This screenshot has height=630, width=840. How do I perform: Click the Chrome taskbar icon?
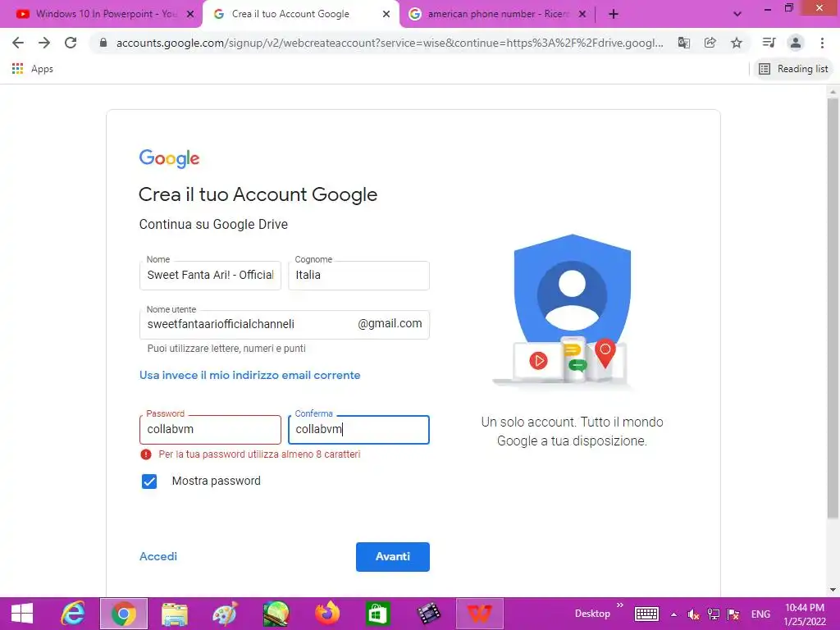tap(124, 614)
